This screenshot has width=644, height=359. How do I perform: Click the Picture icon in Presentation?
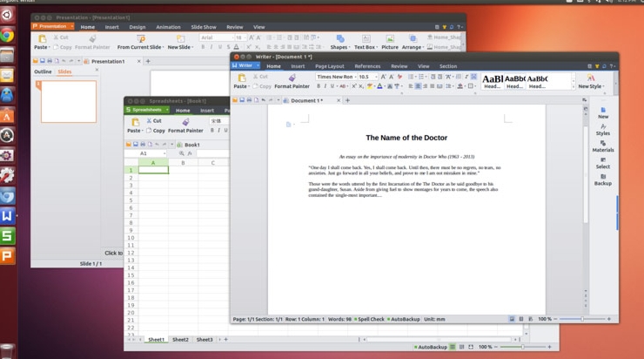389,42
